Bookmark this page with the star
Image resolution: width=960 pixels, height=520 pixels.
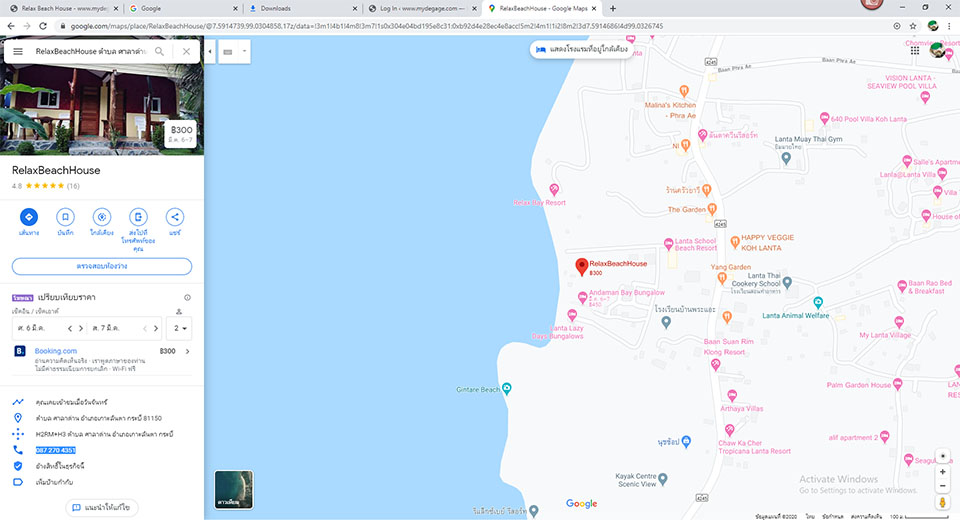coord(913,26)
